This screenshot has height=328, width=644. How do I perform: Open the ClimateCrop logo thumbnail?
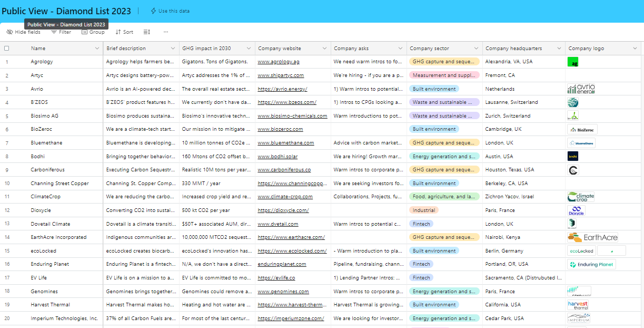(581, 197)
